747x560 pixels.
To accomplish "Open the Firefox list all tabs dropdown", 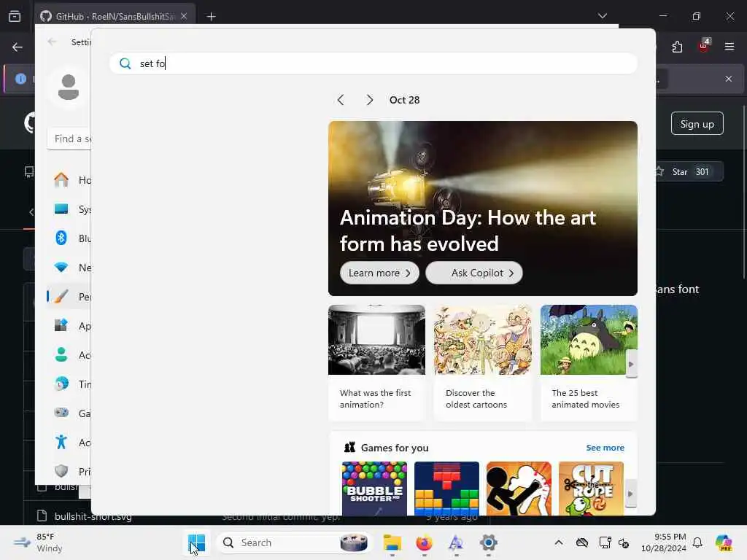I will [x=603, y=16].
